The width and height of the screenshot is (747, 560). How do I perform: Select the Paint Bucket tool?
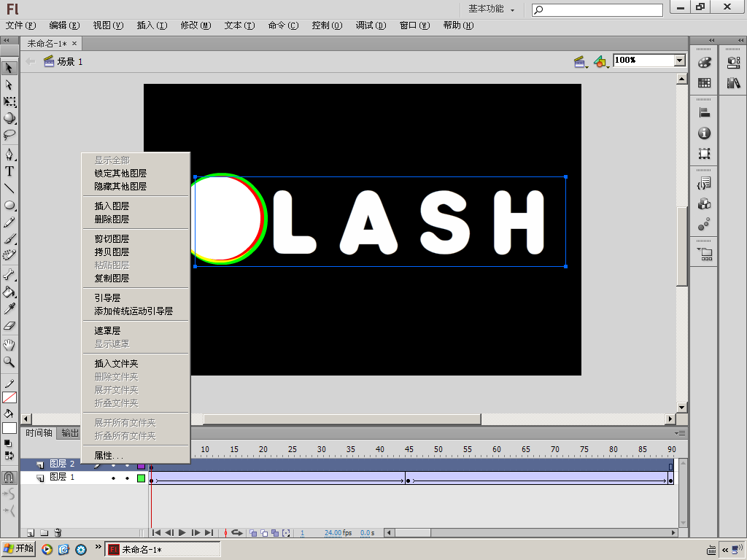coord(9,292)
